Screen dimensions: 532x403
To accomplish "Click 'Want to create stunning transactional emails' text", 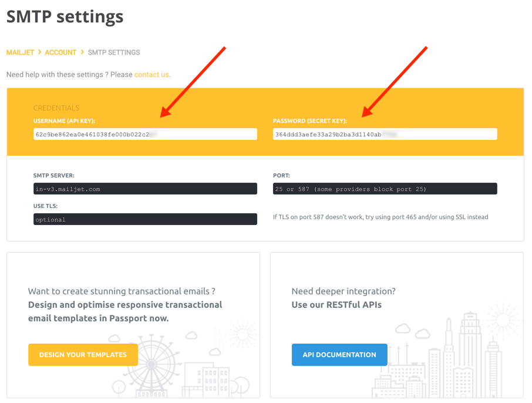I will point(122,291).
